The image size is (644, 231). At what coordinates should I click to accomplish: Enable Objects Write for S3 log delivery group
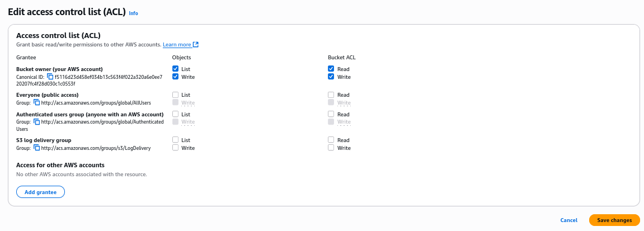coord(175,148)
